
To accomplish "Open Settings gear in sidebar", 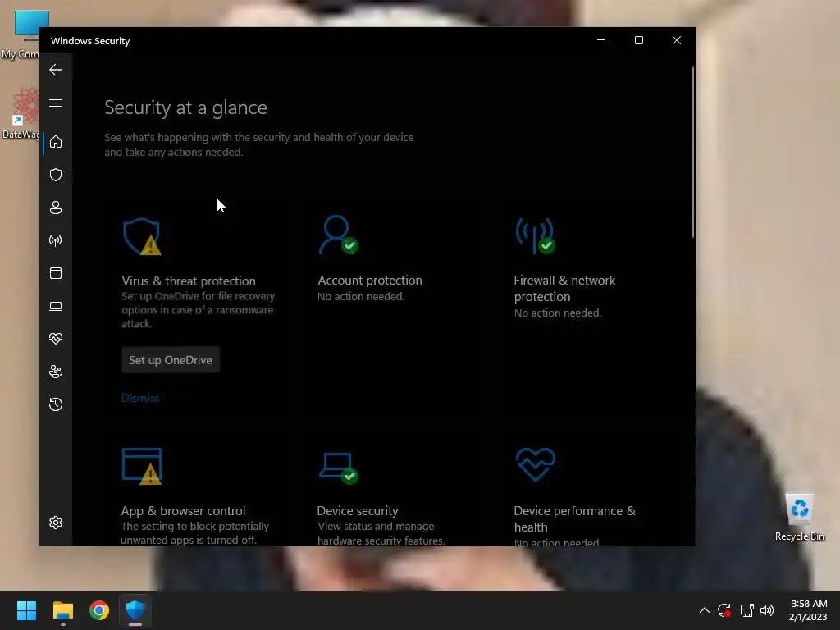I will [x=56, y=523].
